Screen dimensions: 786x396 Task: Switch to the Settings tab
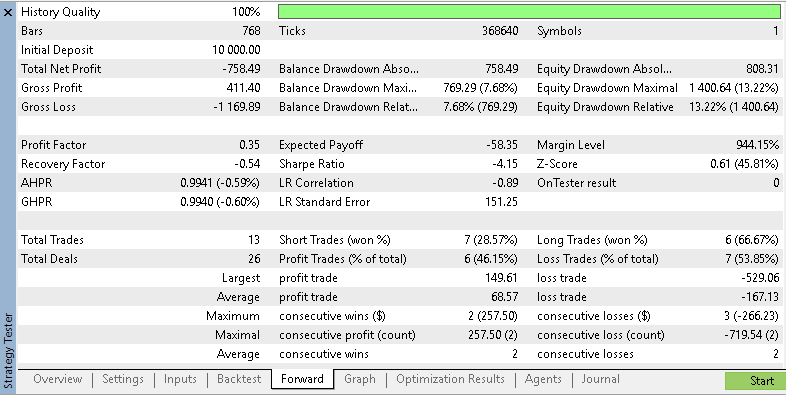coord(123,379)
